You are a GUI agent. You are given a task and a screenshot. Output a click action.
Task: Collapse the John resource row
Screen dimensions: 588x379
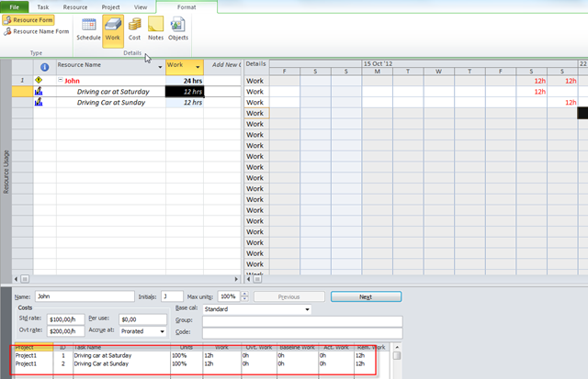point(61,81)
